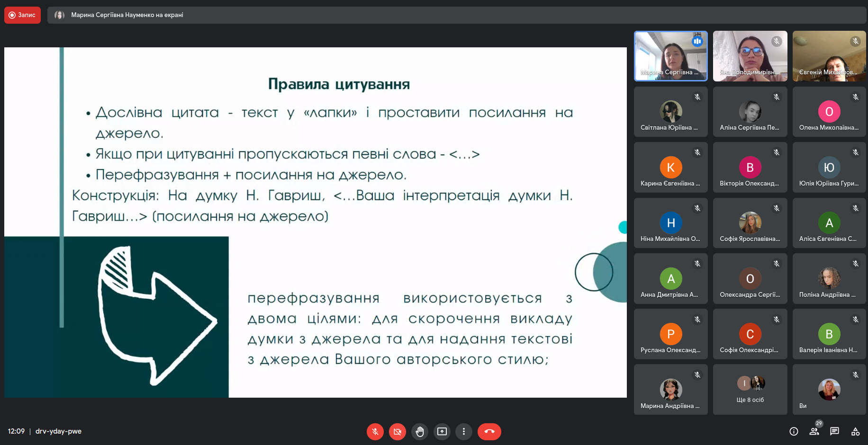This screenshot has width=868, height=445.
Task: Click the muted mic icon on Євгеній's tile
Action: (x=855, y=41)
